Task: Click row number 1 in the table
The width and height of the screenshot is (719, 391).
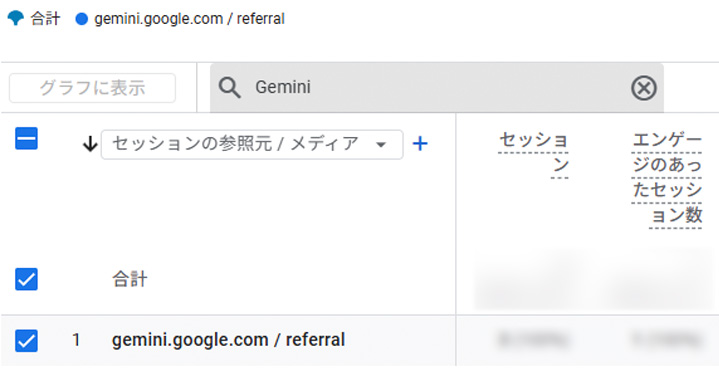Action: [x=76, y=340]
